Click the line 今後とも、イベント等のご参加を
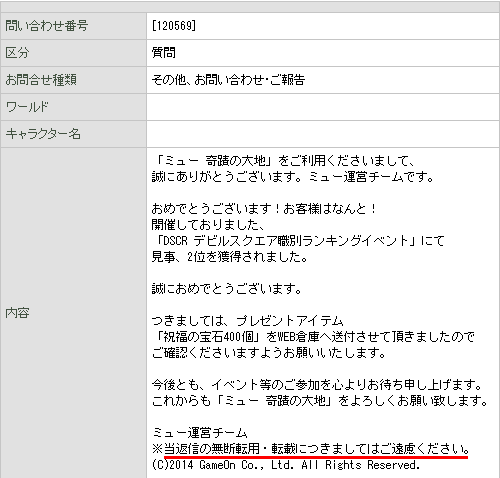500x478 pixels. coord(318,385)
